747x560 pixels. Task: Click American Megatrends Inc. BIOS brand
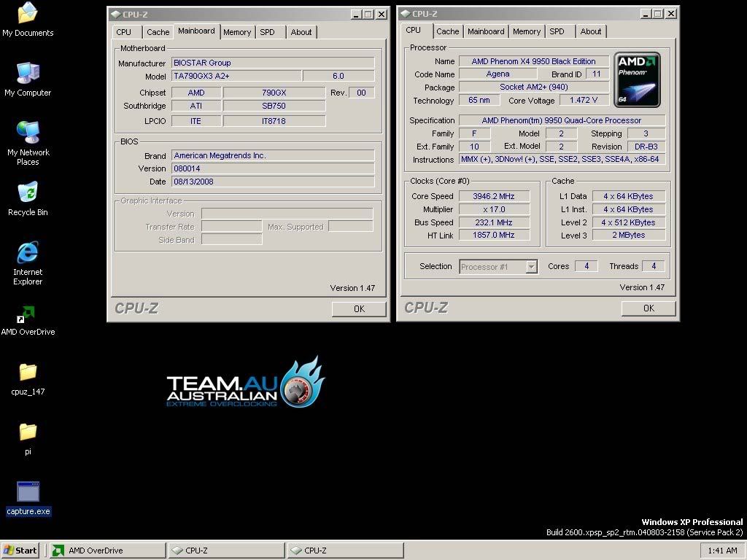point(273,156)
